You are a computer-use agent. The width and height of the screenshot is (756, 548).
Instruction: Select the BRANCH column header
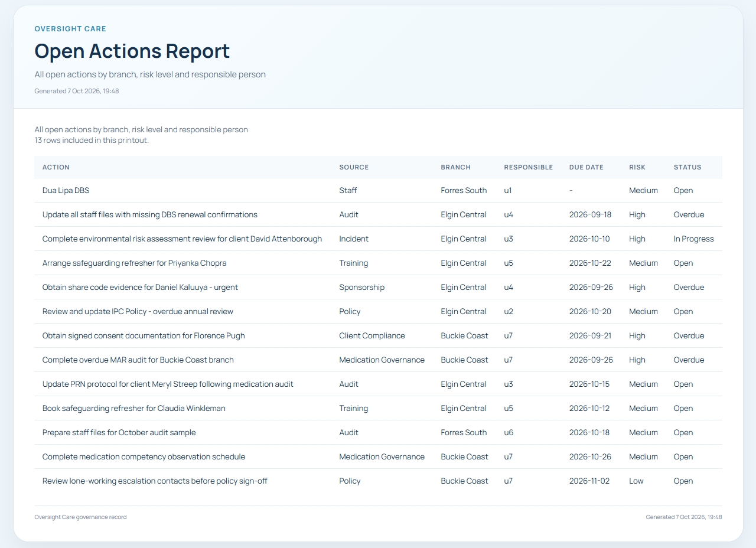456,167
